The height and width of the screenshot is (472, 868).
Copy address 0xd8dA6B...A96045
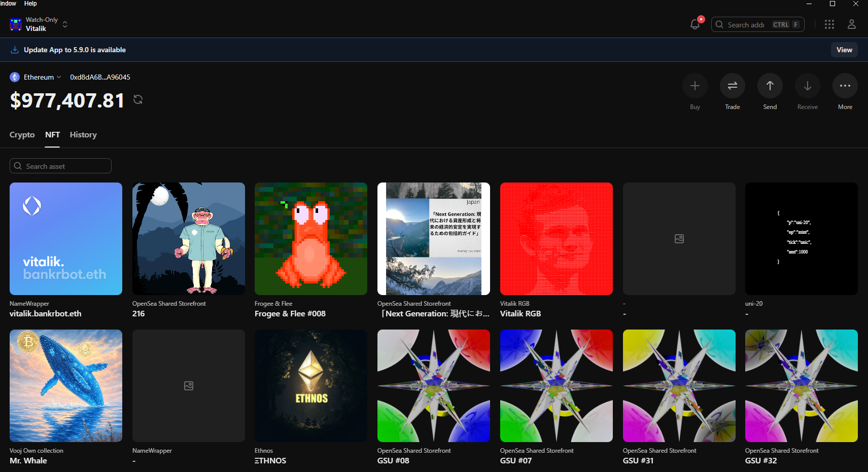[100, 77]
